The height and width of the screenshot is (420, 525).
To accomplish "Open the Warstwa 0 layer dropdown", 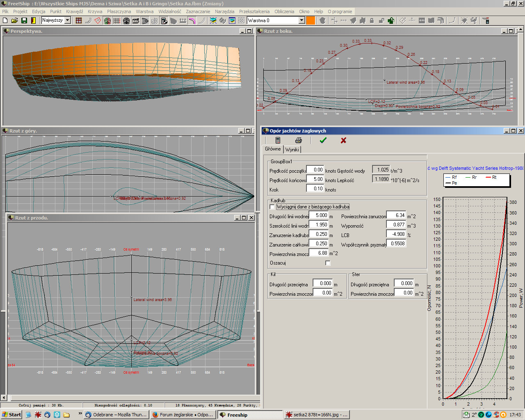I will [301, 20].
